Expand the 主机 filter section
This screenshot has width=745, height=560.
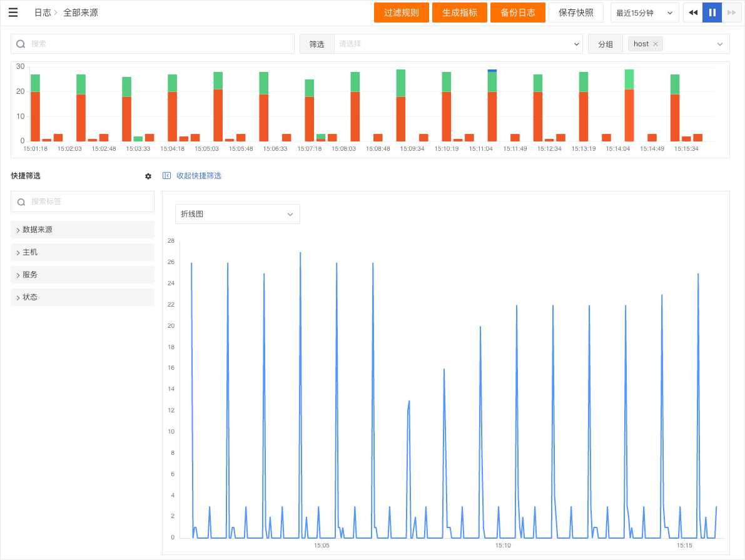[x=83, y=252]
